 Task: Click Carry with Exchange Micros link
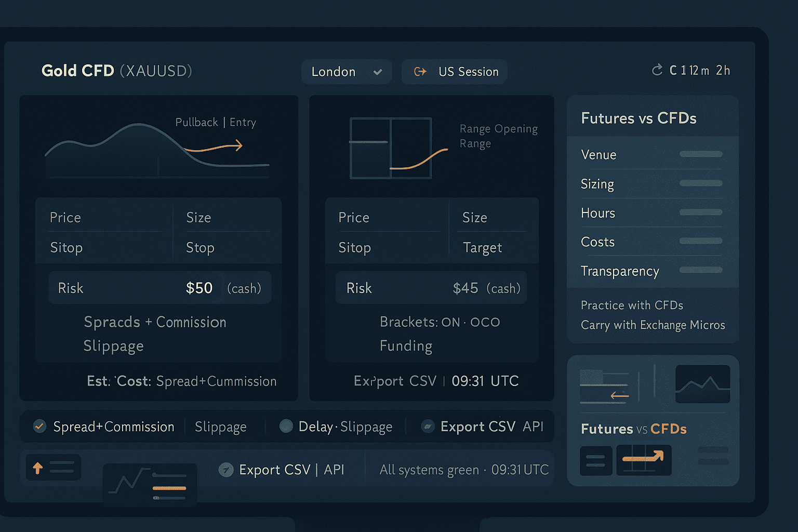[653, 325]
